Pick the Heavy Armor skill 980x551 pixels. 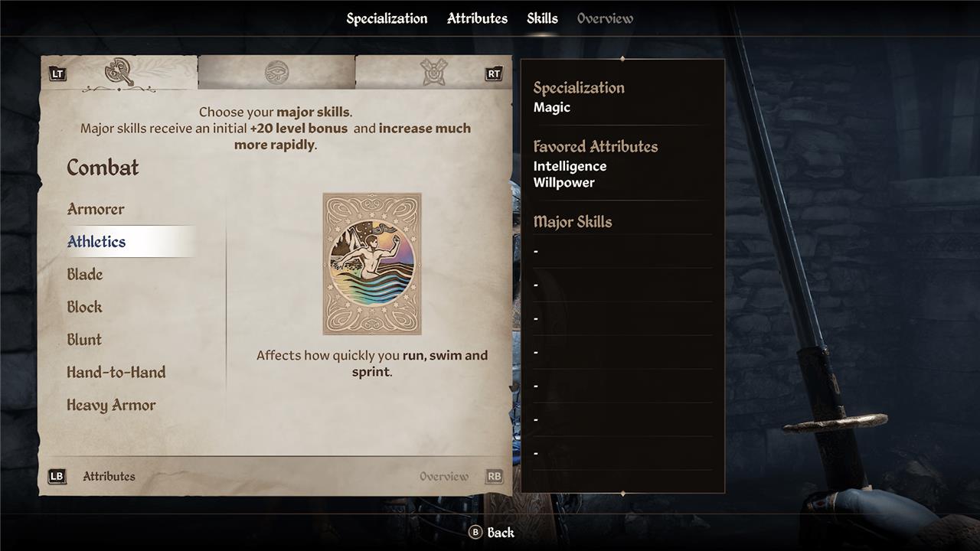click(x=111, y=406)
